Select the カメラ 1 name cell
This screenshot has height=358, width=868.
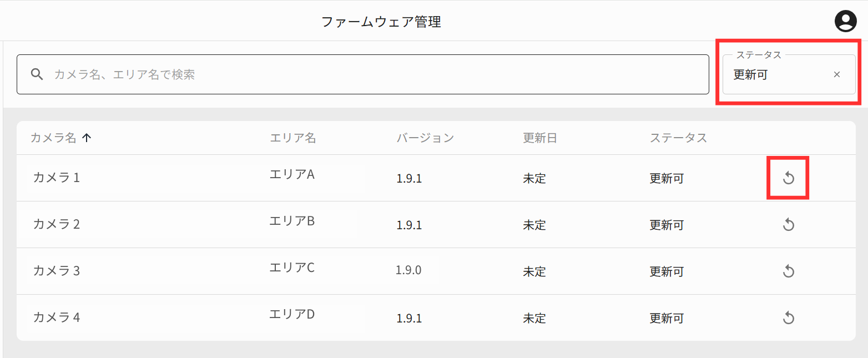[x=56, y=178]
